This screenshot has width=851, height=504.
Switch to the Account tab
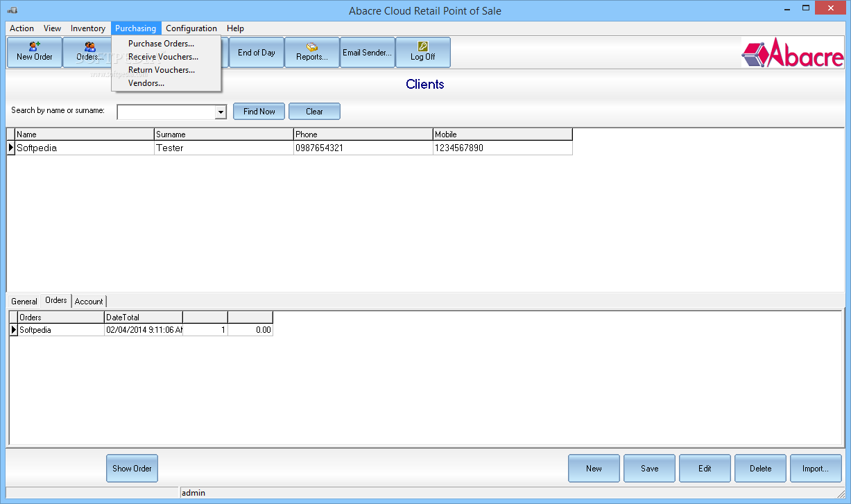tap(89, 302)
